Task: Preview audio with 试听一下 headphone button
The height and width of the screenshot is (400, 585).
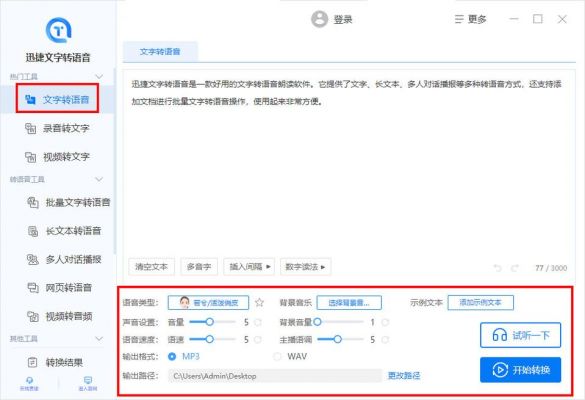Action: coord(520,335)
